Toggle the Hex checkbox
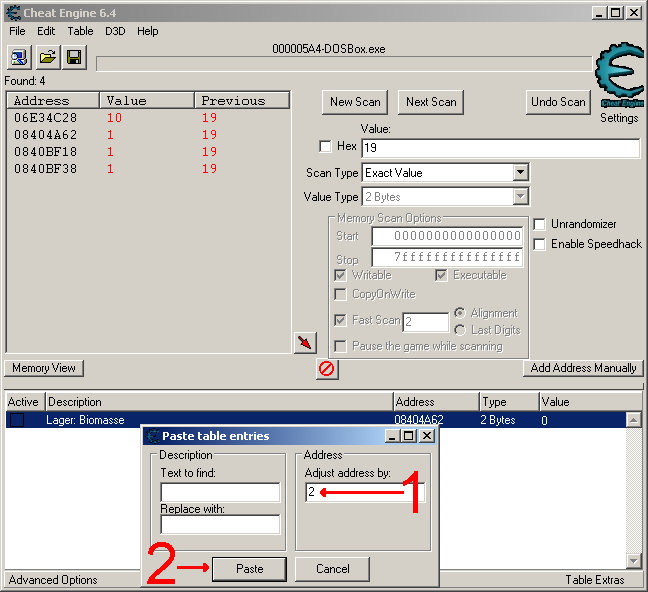The height and width of the screenshot is (592, 648). point(325,146)
